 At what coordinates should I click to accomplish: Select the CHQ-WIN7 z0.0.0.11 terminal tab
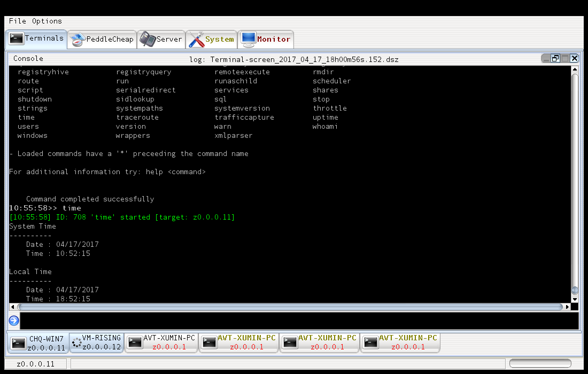click(x=37, y=342)
